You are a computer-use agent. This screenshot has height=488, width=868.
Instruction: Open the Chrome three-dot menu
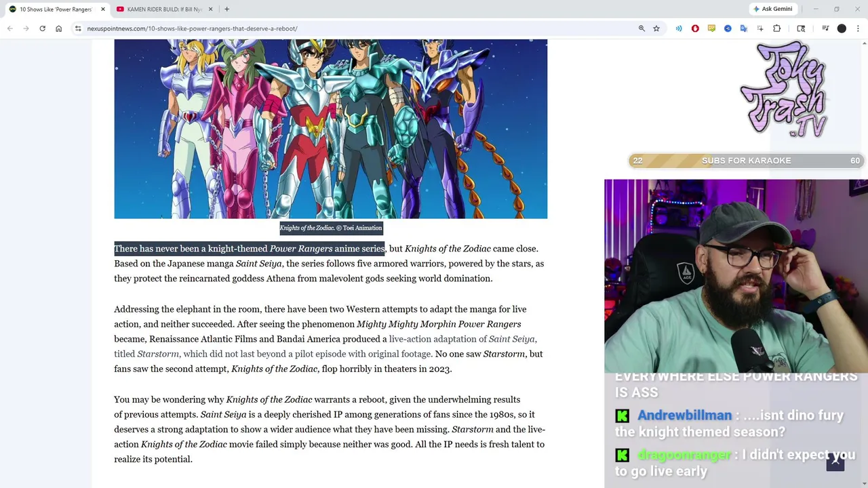858,28
